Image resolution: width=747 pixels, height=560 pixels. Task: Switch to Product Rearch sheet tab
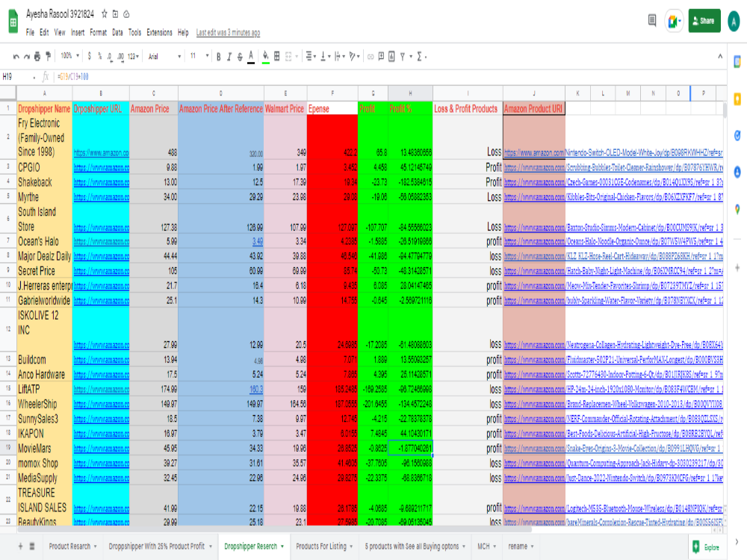coord(69,547)
